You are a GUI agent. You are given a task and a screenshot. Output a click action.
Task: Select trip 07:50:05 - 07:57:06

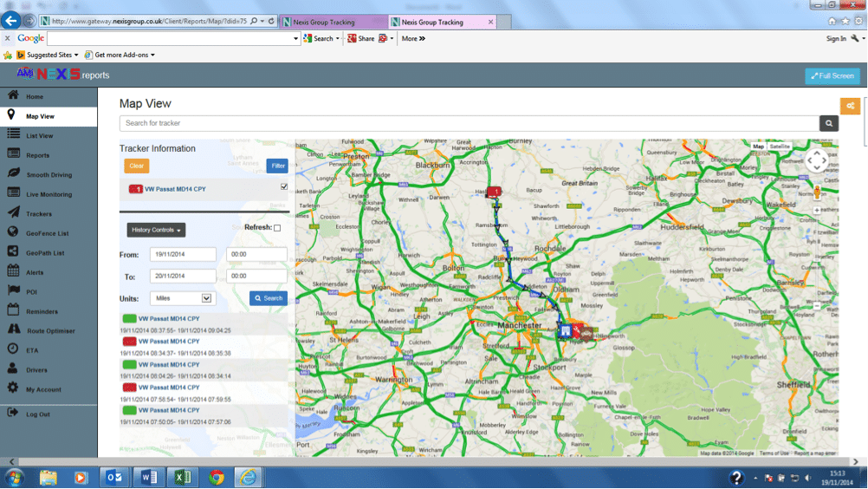tap(204, 416)
